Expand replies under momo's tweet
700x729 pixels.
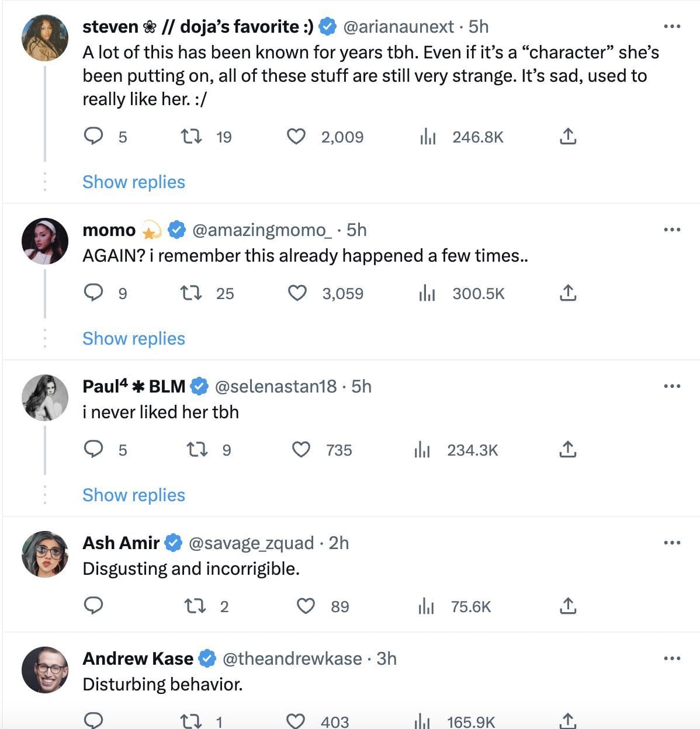[x=133, y=338]
